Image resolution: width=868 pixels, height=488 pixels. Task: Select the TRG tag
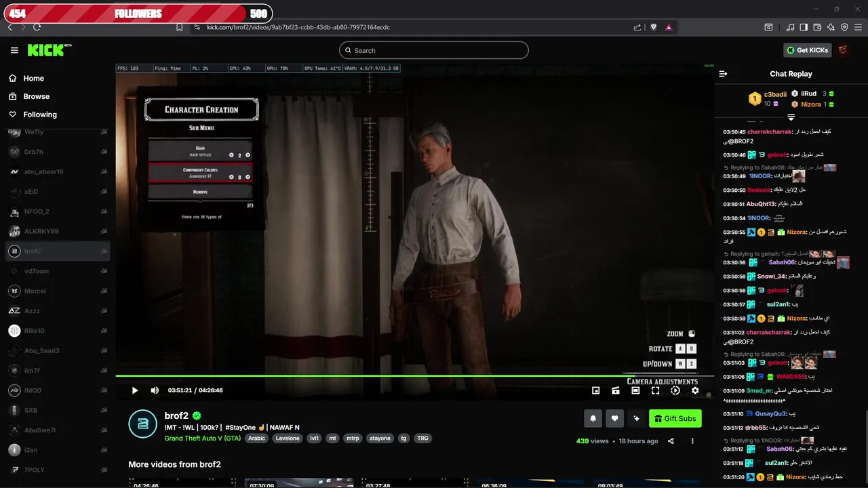point(423,439)
